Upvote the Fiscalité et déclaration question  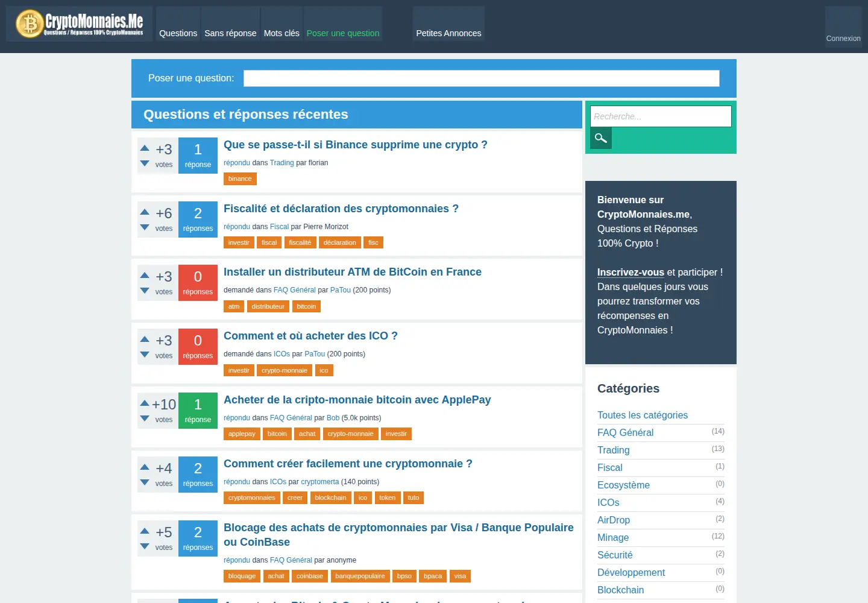145,212
